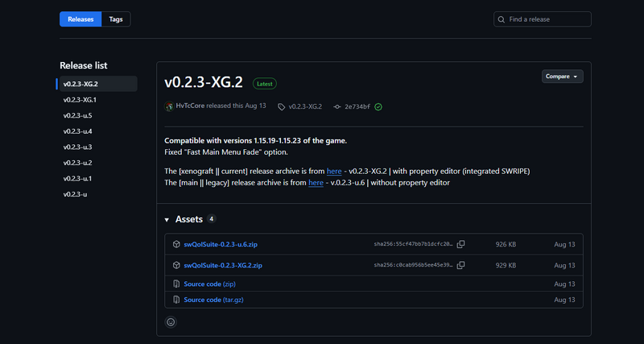644x344 pixels.
Task: Click file icon for Source code (tar.gz)
Action: click(x=176, y=300)
